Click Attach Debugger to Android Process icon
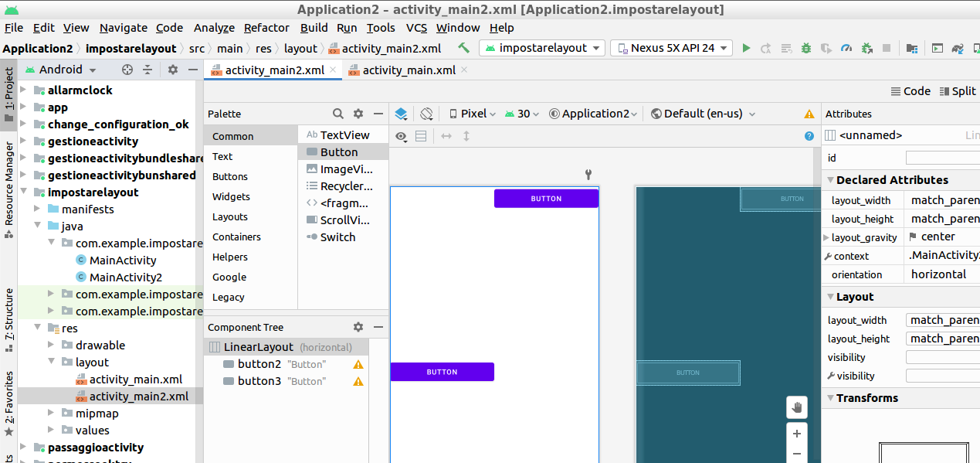The image size is (980, 463). point(866,48)
